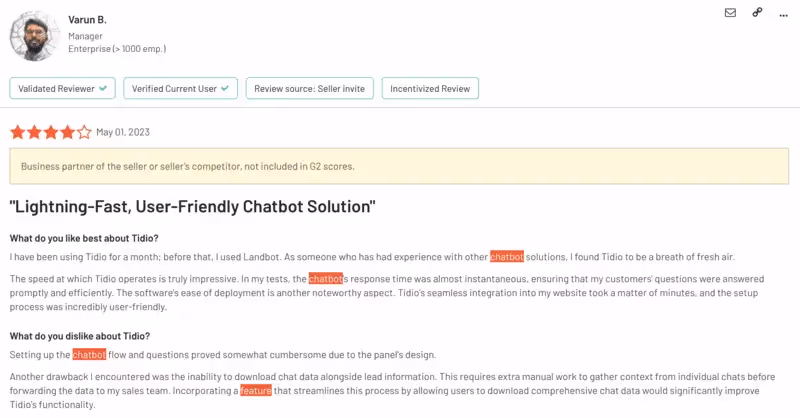Click Review source: Seller invite badge

click(x=309, y=88)
